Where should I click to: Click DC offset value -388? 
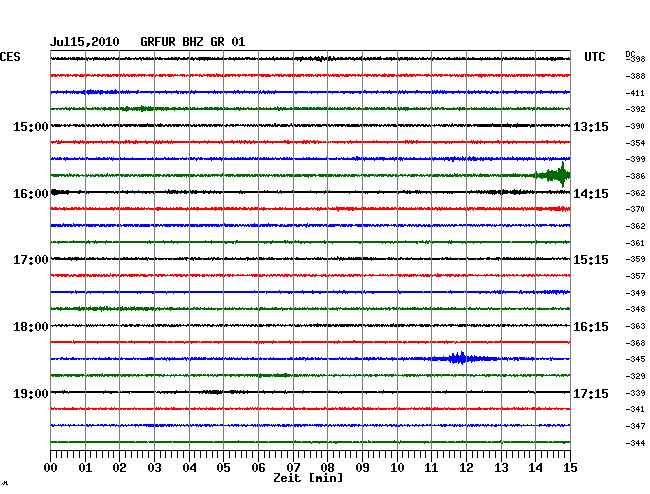click(635, 76)
